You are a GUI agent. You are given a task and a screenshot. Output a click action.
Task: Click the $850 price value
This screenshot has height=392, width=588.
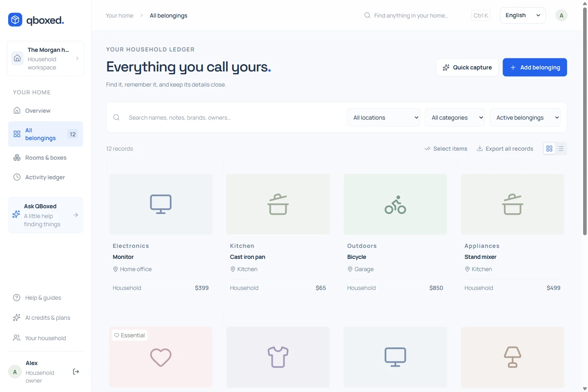coord(436,288)
